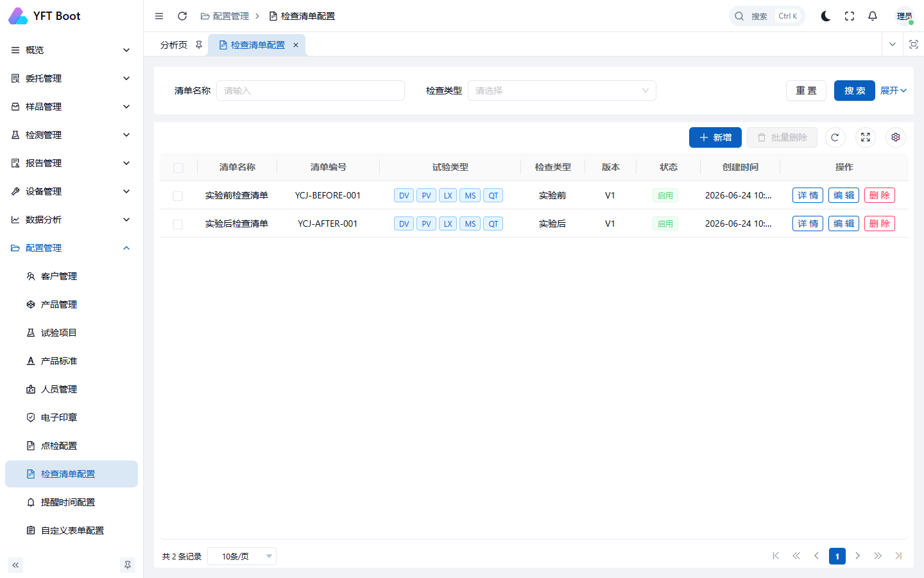Open 客户管理 in the sidebar

click(71, 276)
